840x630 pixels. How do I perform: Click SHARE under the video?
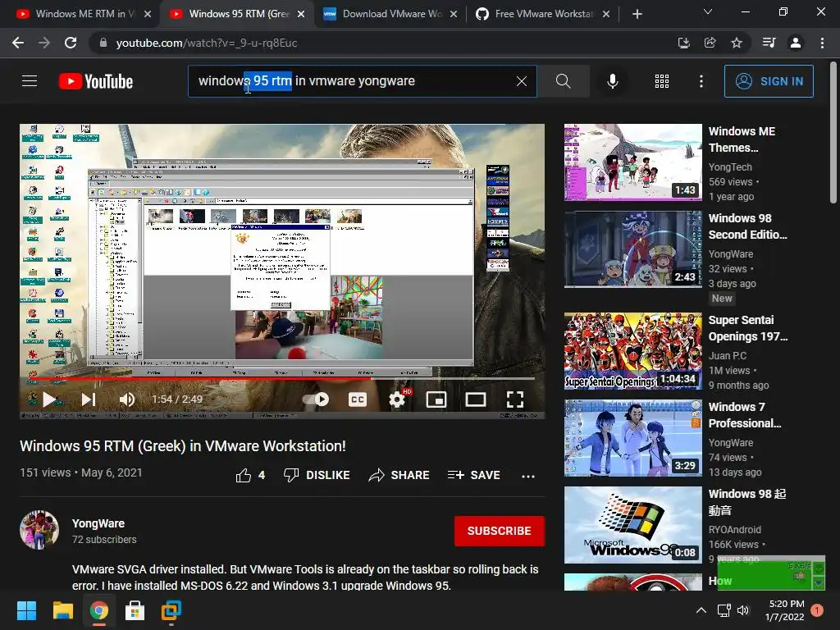[399, 475]
